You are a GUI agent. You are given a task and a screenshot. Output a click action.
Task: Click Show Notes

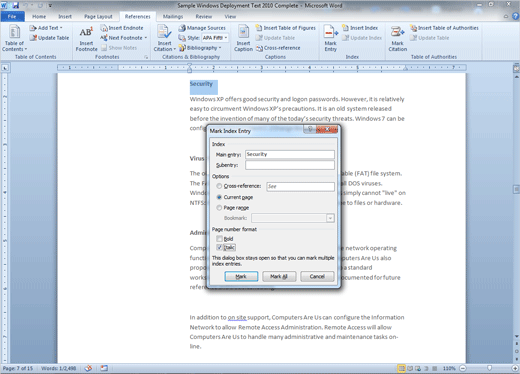point(119,48)
